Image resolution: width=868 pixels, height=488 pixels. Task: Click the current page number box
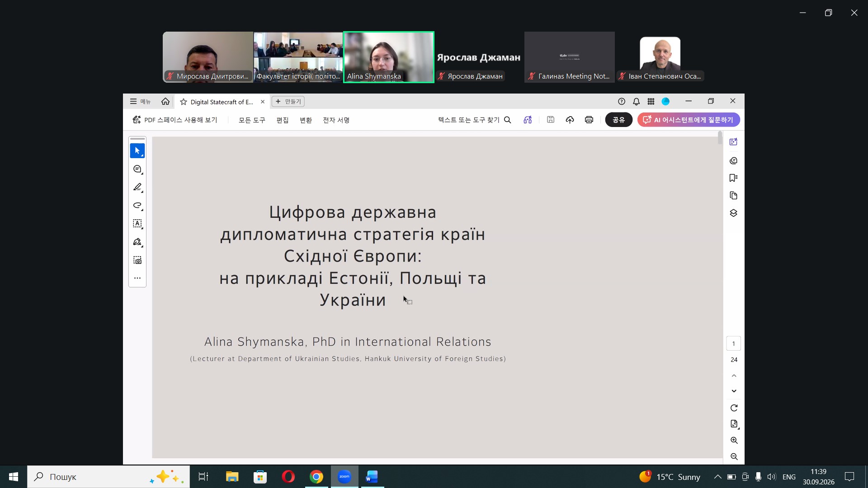pos(733,344)
